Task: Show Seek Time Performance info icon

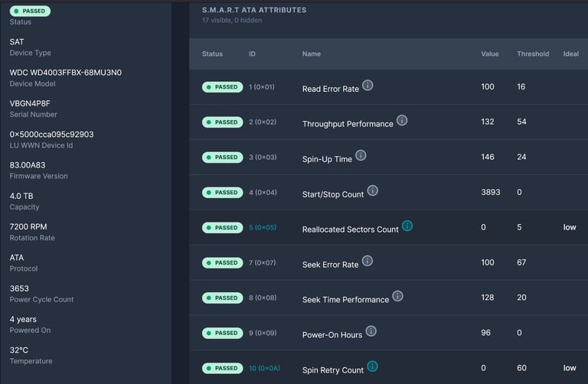Action: point(397,296)
